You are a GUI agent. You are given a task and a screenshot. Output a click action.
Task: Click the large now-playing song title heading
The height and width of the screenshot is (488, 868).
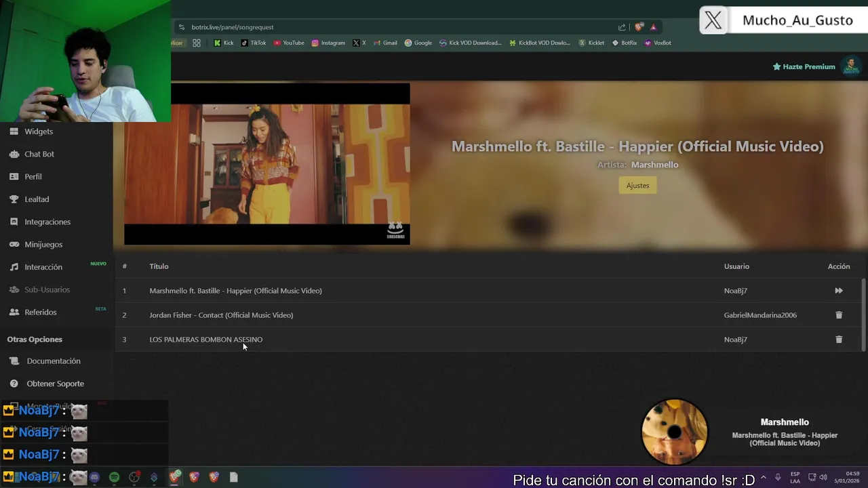[637, 146]
